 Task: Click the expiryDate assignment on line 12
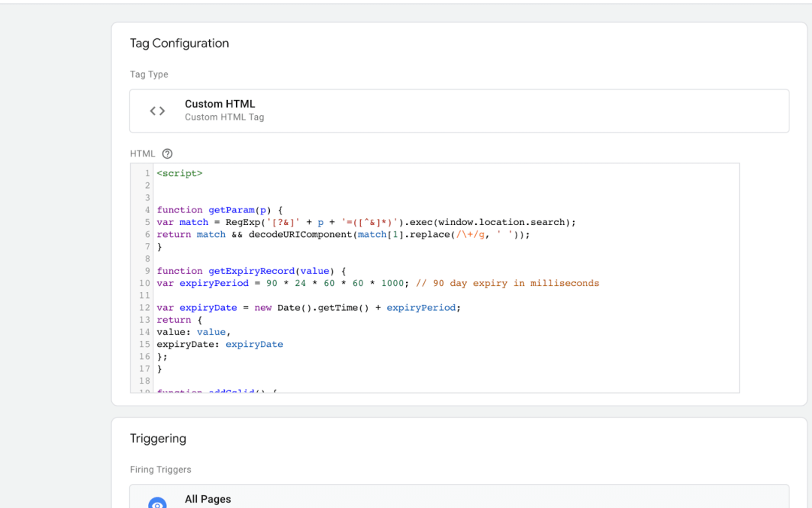pyautogui.click(x=208, y=307)
